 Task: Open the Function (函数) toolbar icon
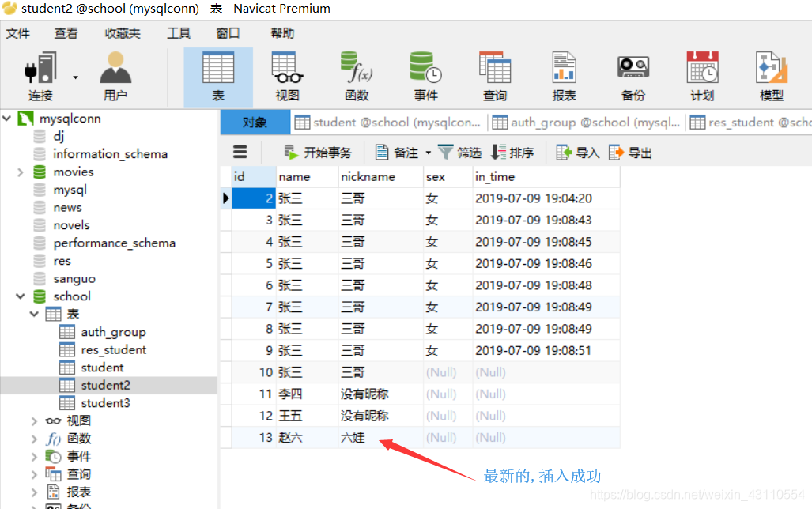click(357, 77)
